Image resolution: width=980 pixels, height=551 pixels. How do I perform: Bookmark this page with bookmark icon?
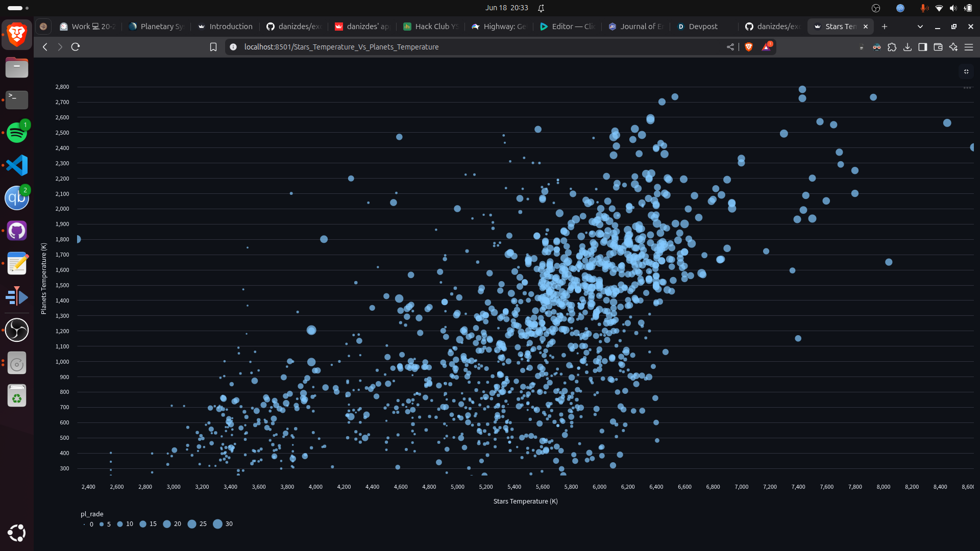click(213, 47)
